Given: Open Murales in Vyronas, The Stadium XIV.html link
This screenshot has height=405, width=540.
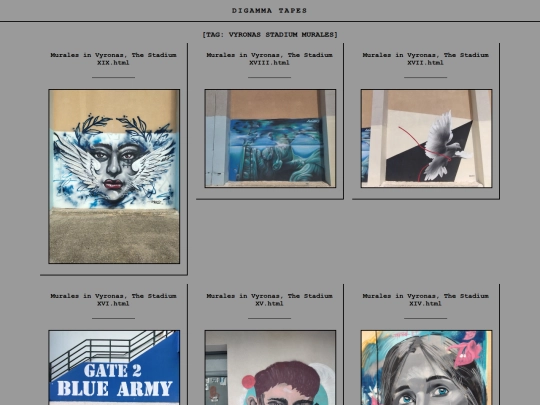Looking at the screenshot, I should coord(425,300).
